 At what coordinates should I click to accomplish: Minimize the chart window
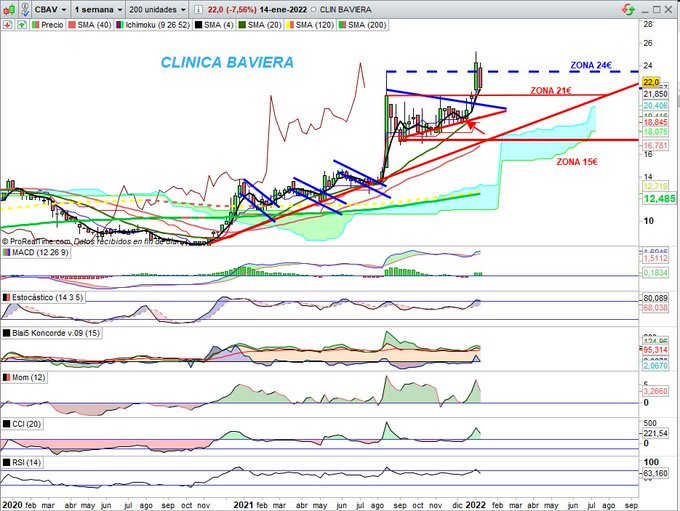(645, 10)
